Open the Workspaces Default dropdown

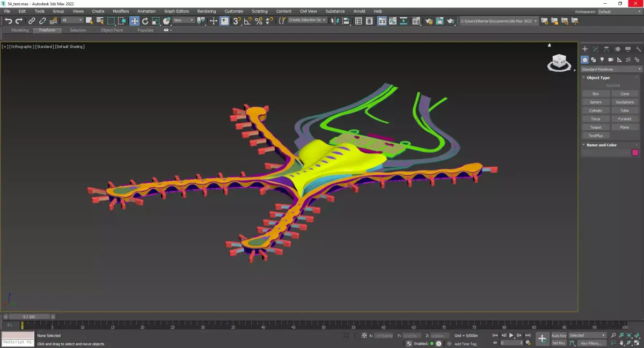[619, 11]
